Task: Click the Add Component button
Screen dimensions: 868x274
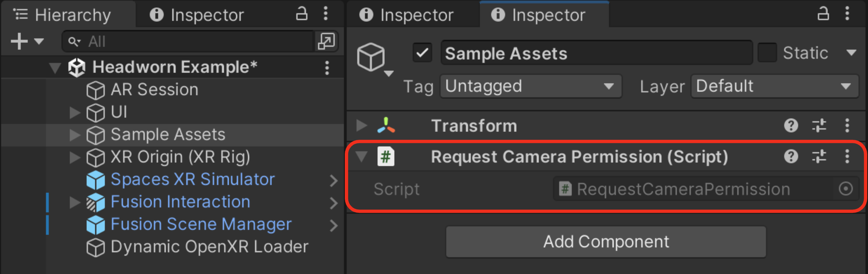Action: pyautogui.click(x=606, y=242)
